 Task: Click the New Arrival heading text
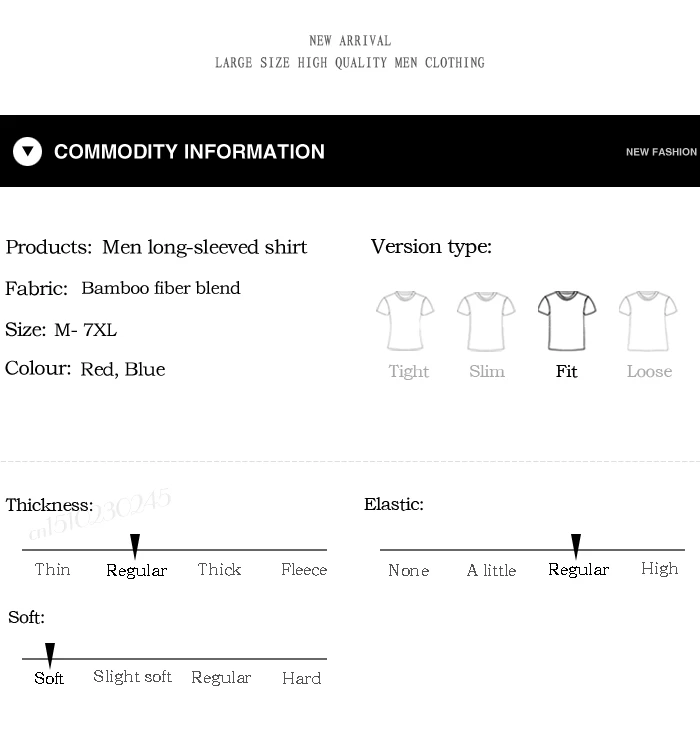point(350,41)
